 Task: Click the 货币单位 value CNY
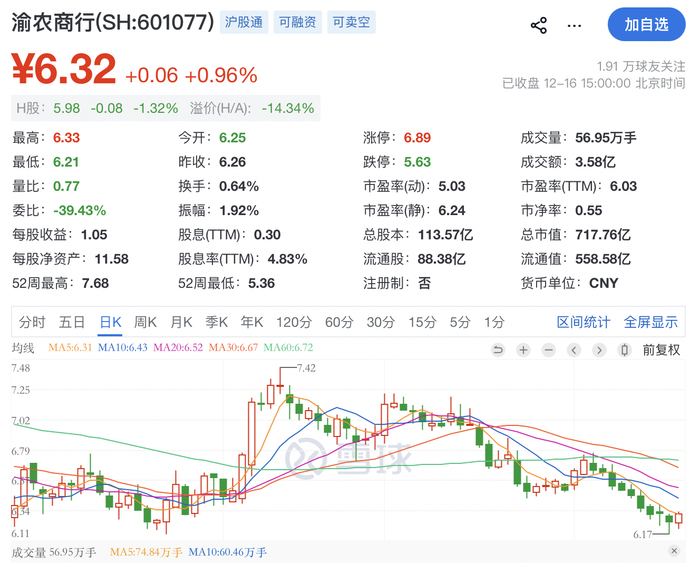(x=604, y=283)
